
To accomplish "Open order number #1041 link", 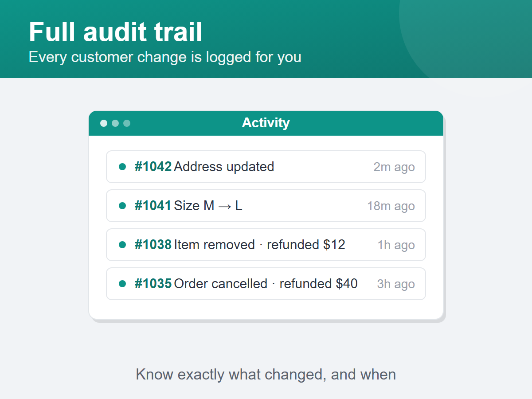I will pos(153,206).
